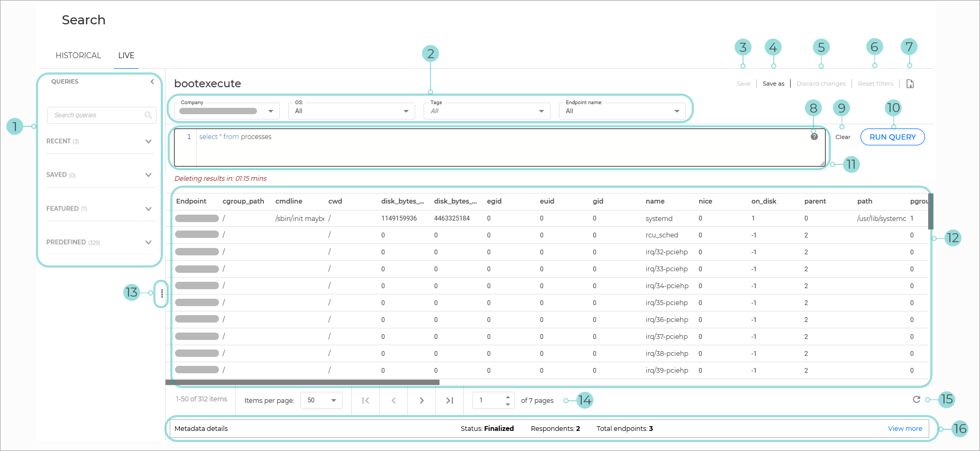This screenshot has height=451, width=980.
Task: Click the egid column header
Action: pyautogui.click(x=494, y=201)
